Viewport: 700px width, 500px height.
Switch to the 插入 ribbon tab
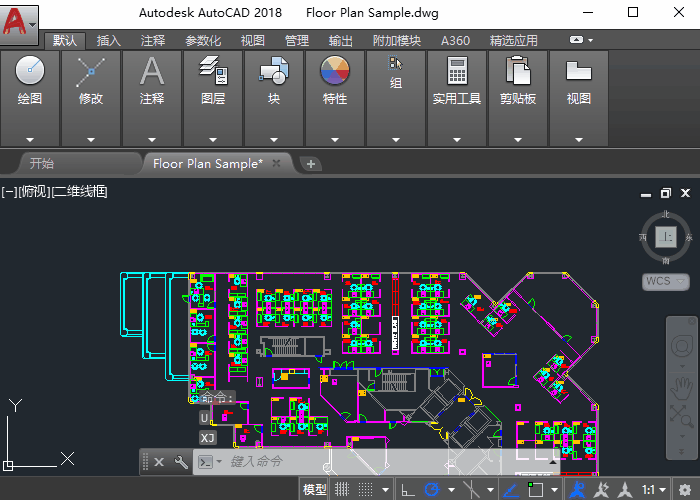coord(108,41)
